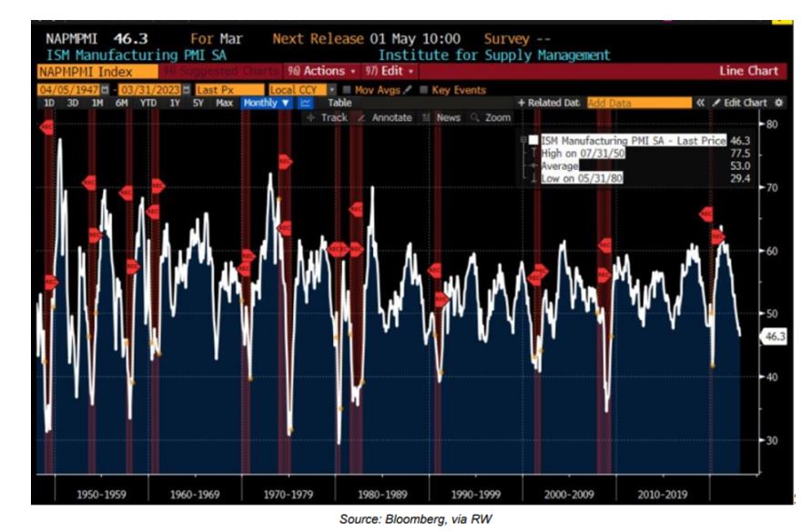Click the chart settings gear icon
This screenshot has width=811, height=532.
point(778,103)
